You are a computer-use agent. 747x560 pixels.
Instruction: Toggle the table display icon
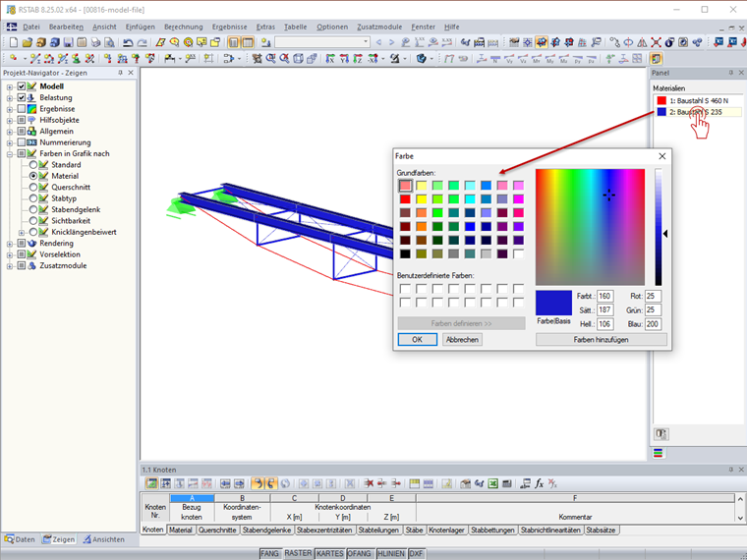pyautogui.click(x=248, y=43)
